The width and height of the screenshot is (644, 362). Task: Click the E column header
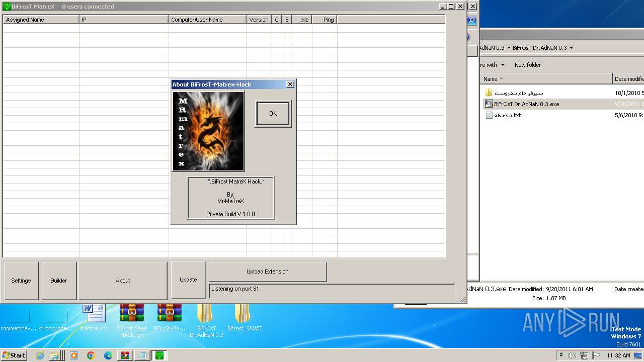click(287, 20)
